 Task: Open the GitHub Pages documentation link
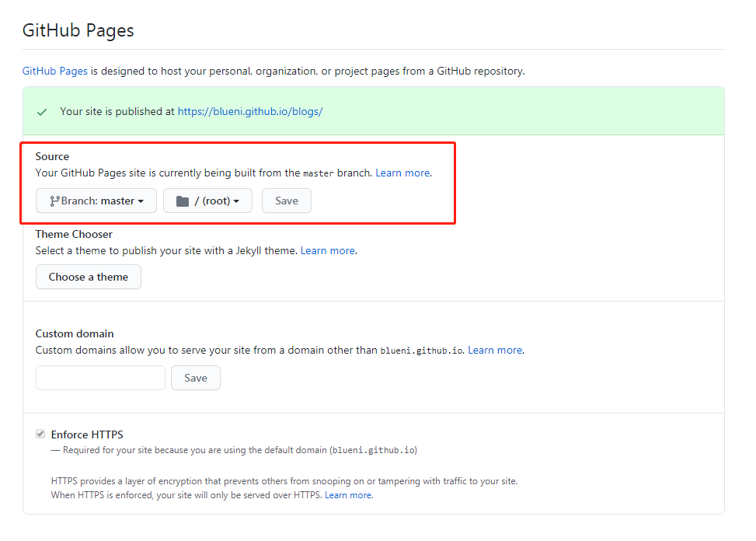click(x=55, y=71)
